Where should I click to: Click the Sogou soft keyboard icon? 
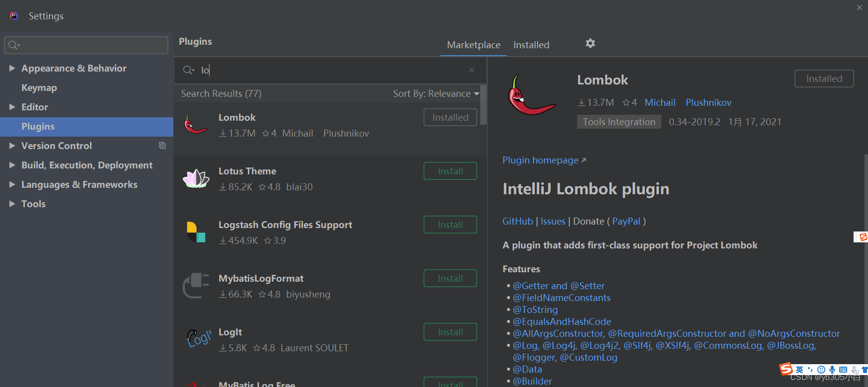tap(843, 370)
